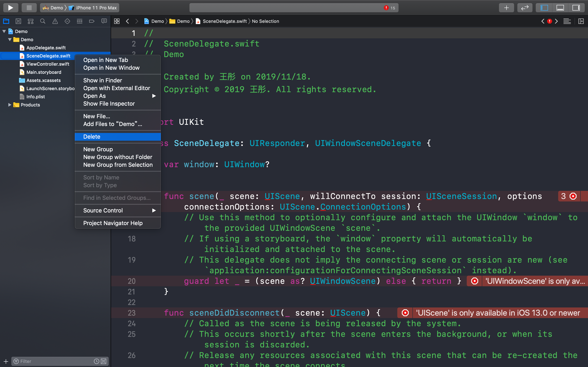Click Project Navigator Help menu item
This screenshot has width=588, height=367.
tap(113, 223)
